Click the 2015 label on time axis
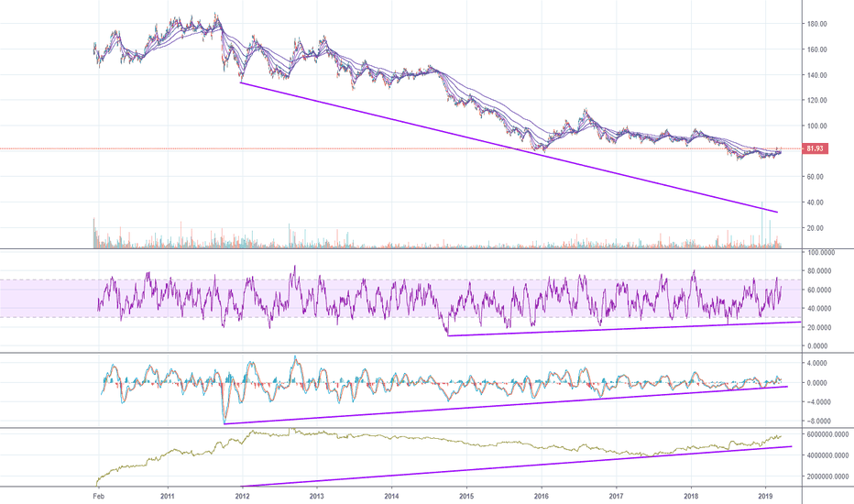This screenshot has height=504, width=854. (466, 497)
